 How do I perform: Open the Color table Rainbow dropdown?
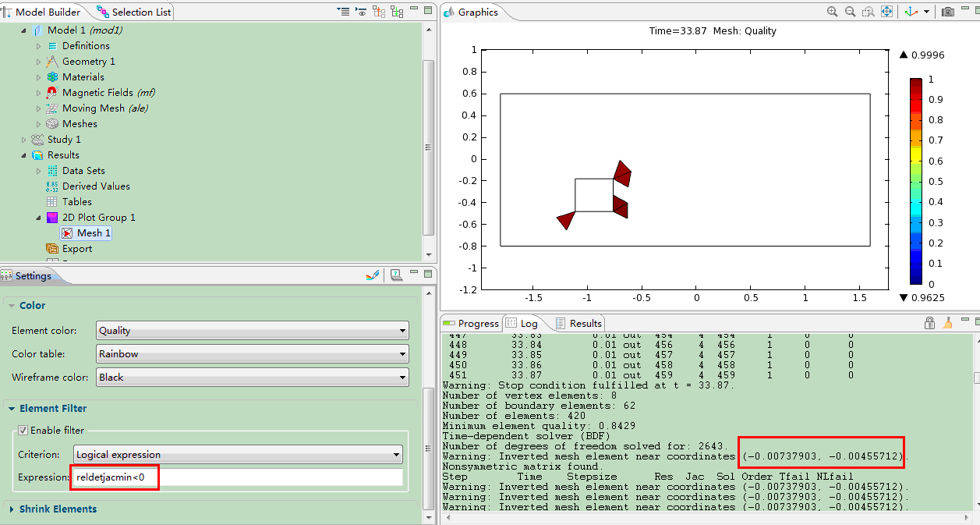point(252,354)
